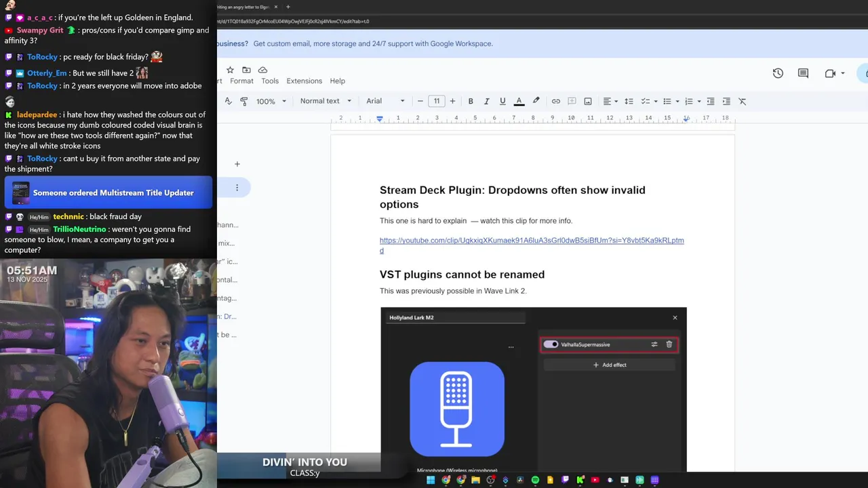Increase the paragraph indent
Image resolution: width=868 pixels, height=488 pixels.
(x=726, y=101)
